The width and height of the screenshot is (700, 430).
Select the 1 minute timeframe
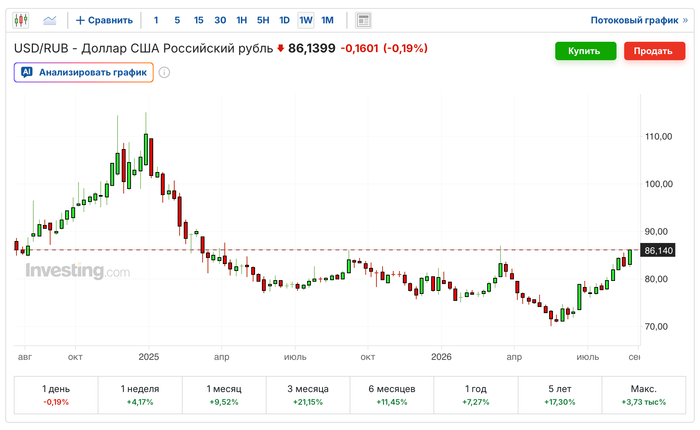click(156, 20)
